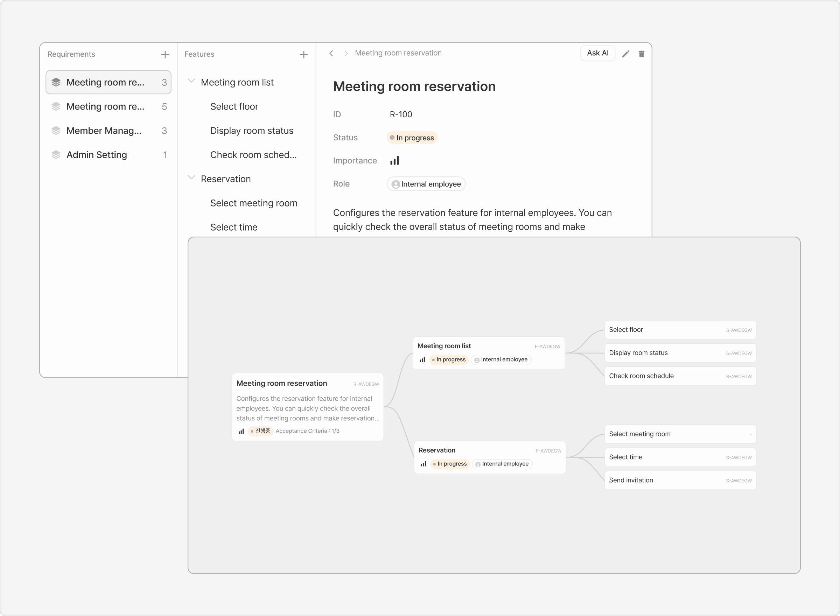Open the In progress status badge
This screenshot has height=616, width=840.
pyautogui.click(x=412, y=138)
